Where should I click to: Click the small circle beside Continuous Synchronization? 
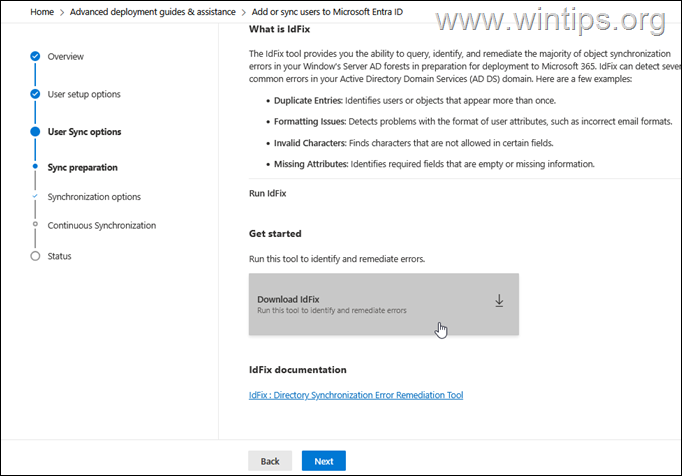[35, 224]
